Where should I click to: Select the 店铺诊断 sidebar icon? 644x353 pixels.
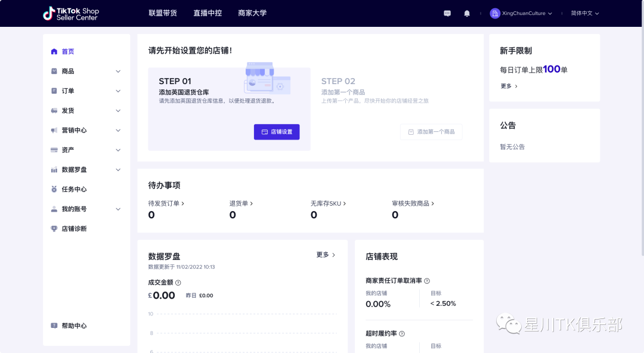pyautogui.click(x=54, y=228)
